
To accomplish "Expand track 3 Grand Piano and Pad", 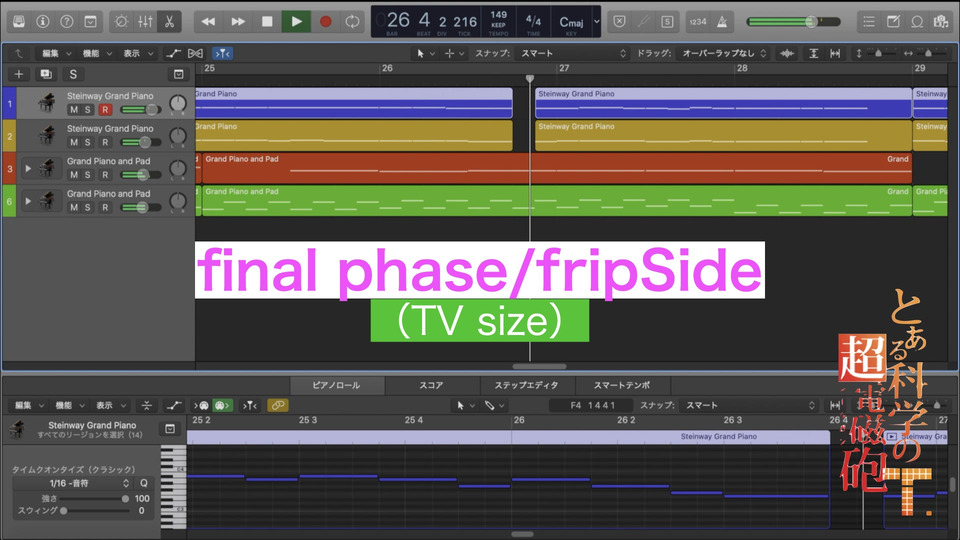I will 28,168.
